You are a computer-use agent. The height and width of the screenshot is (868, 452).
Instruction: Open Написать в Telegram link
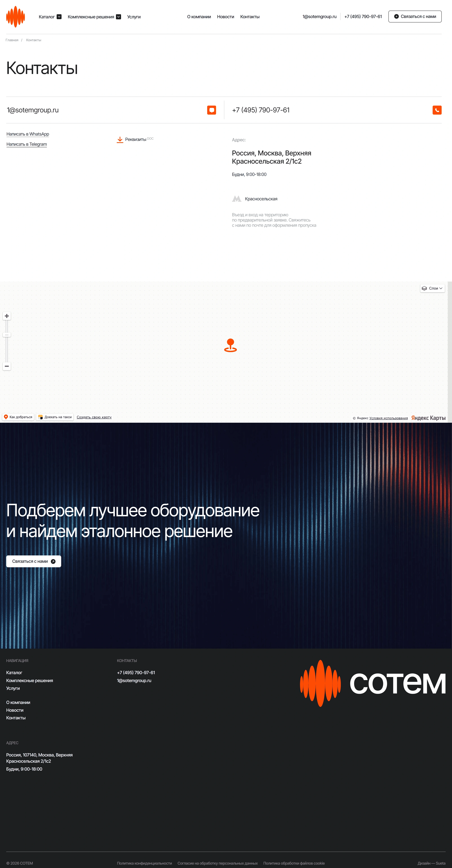tap(27, 144)
